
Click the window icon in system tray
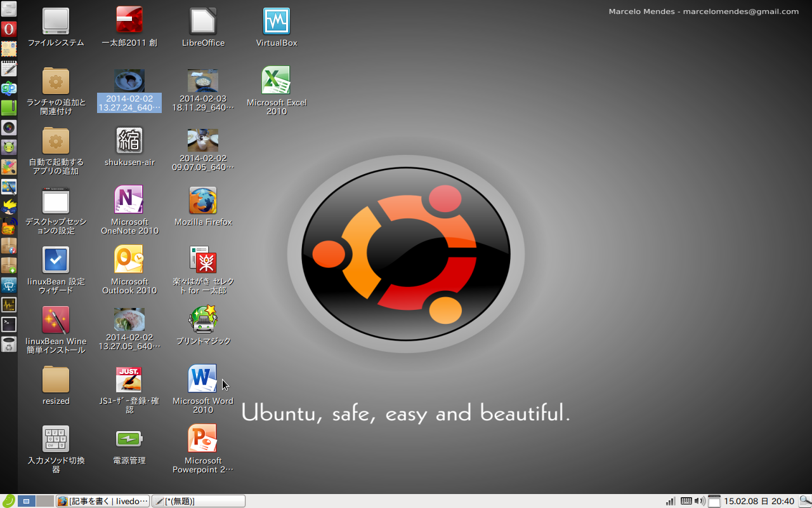[x=714, y=501]
